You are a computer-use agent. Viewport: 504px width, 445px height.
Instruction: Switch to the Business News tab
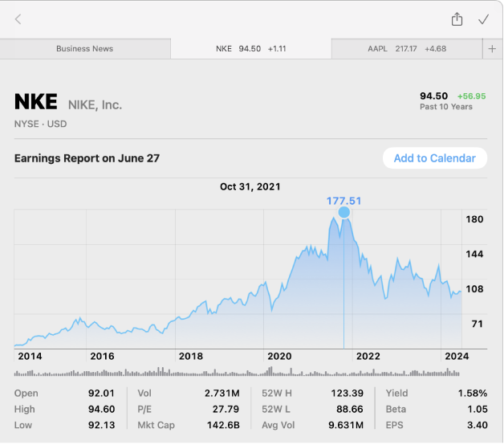point(84,49)
